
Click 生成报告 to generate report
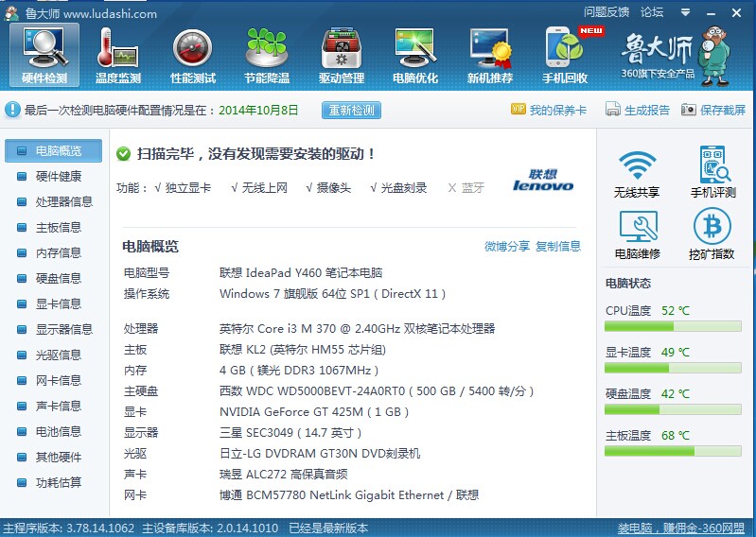click(638, 110)
